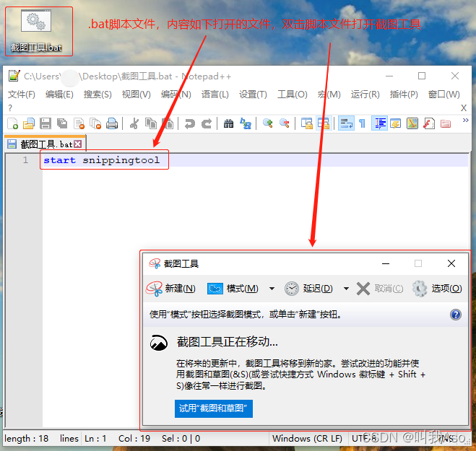Zoom out using magnifier minus icon
Screen dimensions: 476x451
point(285,123)
